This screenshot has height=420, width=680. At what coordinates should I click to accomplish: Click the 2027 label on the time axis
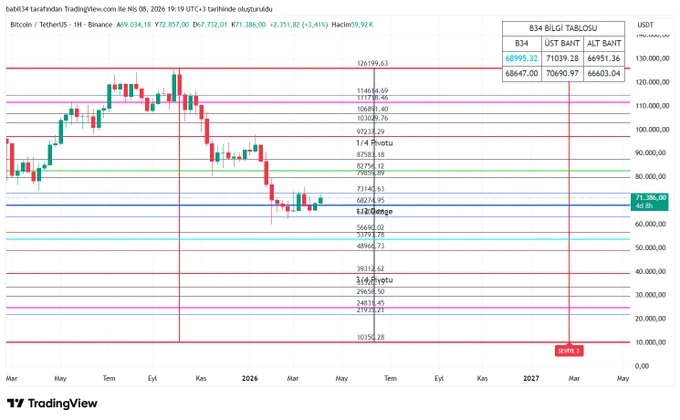point(531,378)
